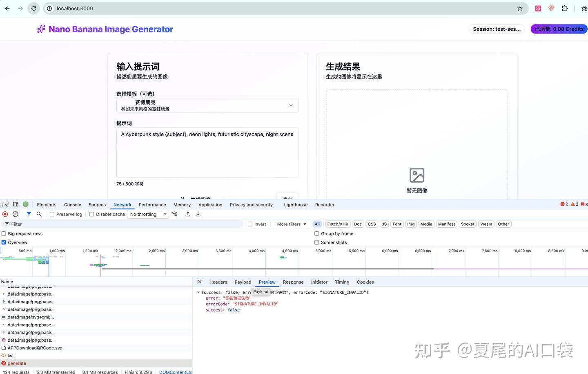Check the Disable cache option

(91, 214)
